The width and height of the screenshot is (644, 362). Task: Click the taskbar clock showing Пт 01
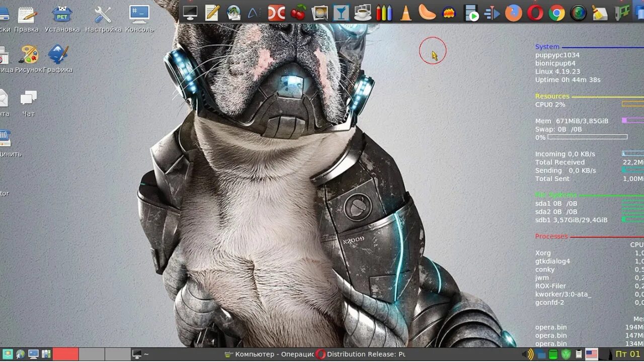[x=628, y=354]
